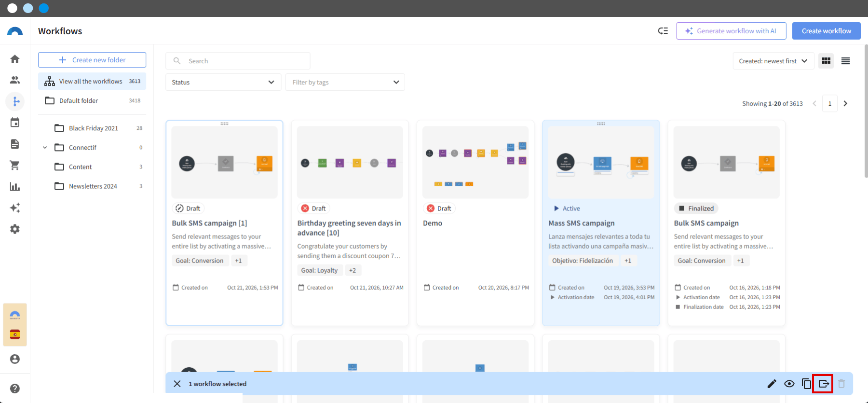Dismiss the 1 workflow selected bar
868x403 pixels.
177,384
